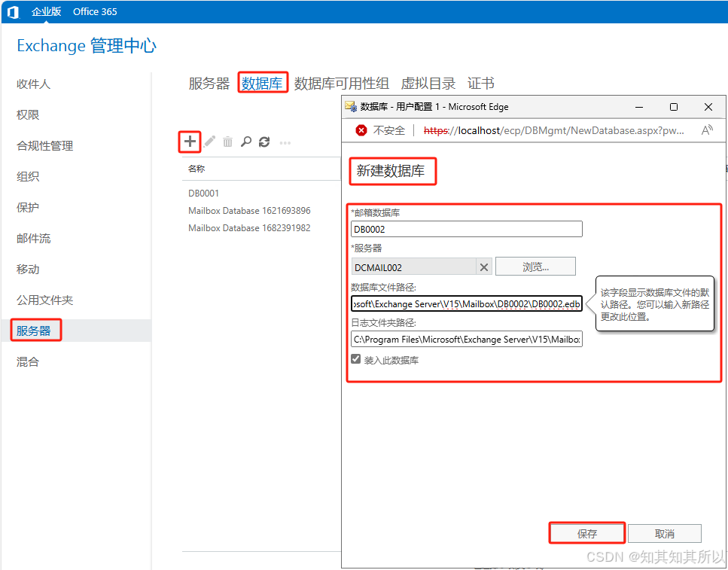Click the log folder path field
This screenshot has height=570, width=728.
click(467, 339)
